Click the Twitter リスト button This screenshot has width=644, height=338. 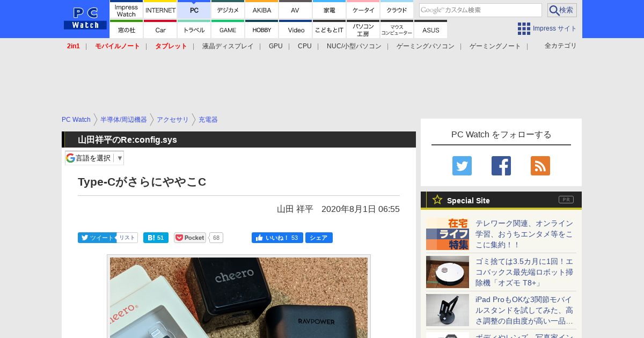click(x=127, y=238)
